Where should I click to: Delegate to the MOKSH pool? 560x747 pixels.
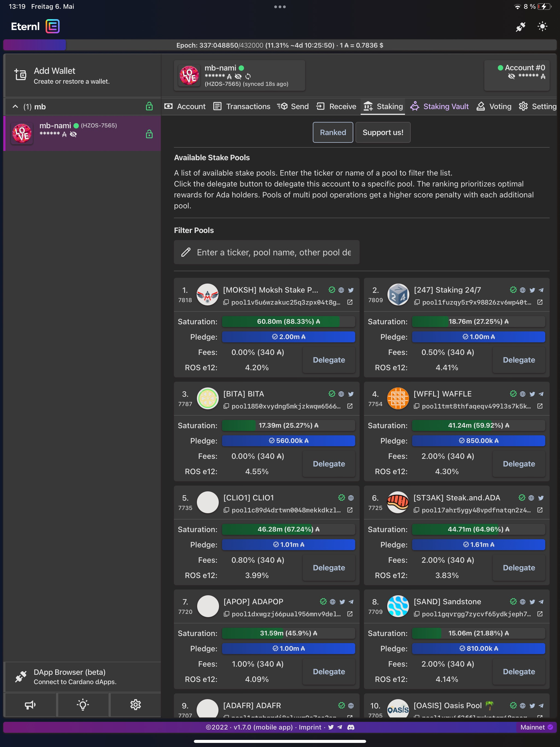pyautogui.click(x=329, y=360)
